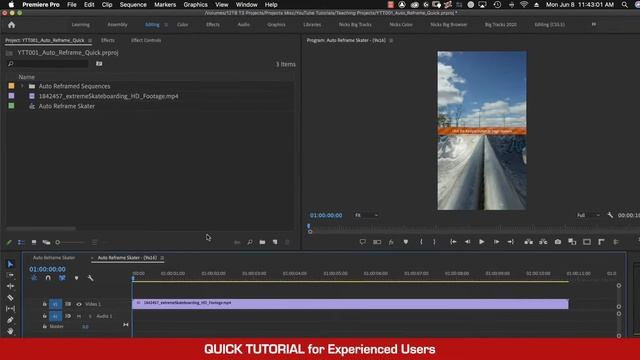The height and width of the screenshot is (360, 640).
Task: Open timeline sequence tab panel menu
Action: 162,258
